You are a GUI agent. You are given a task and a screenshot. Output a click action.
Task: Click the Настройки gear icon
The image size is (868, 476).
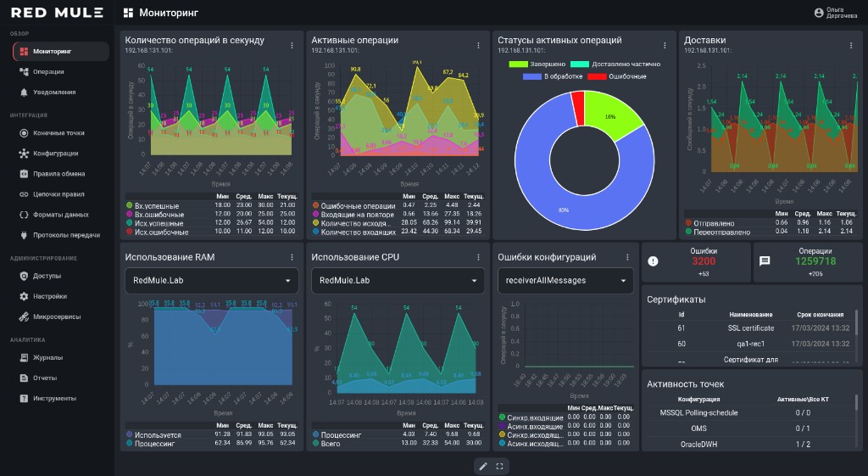click(24, 296)
